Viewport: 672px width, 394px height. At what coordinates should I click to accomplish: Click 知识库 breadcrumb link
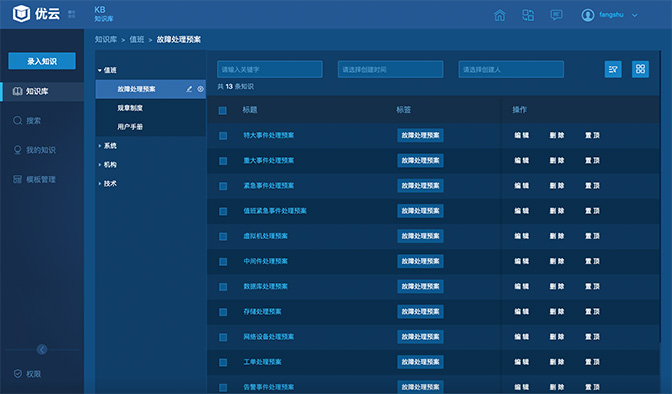click(x=106, y=39)
